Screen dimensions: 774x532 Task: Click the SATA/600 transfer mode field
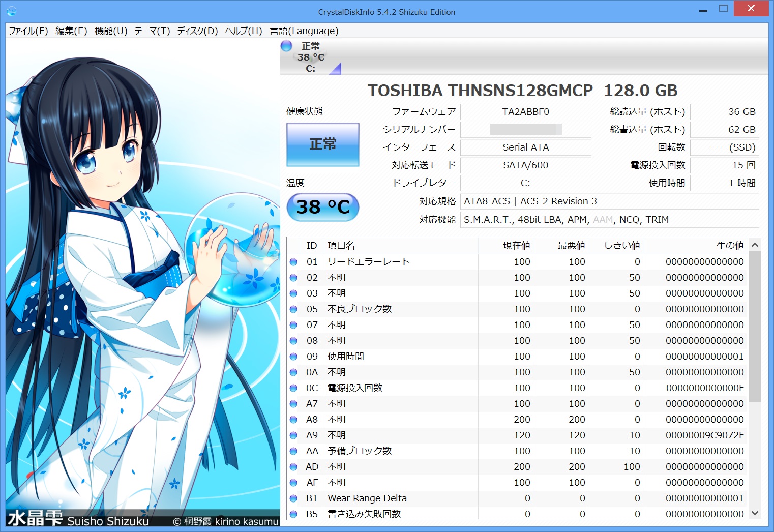pos(526,165)
